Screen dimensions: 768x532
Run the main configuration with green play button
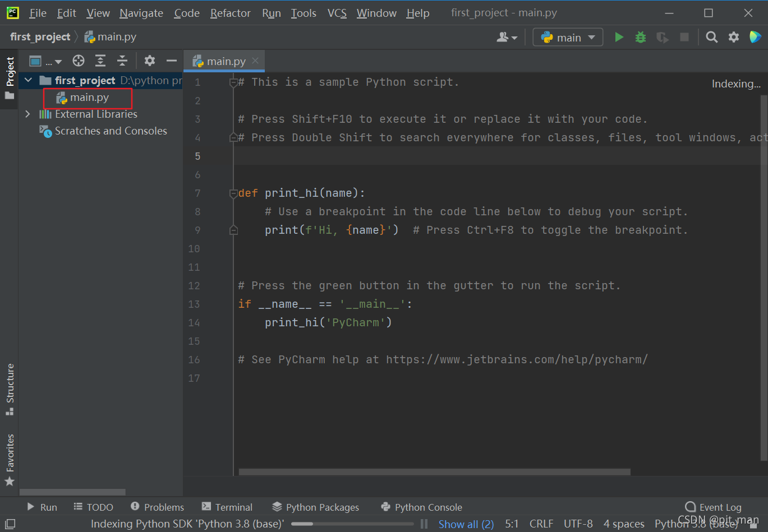coord(619,37)
